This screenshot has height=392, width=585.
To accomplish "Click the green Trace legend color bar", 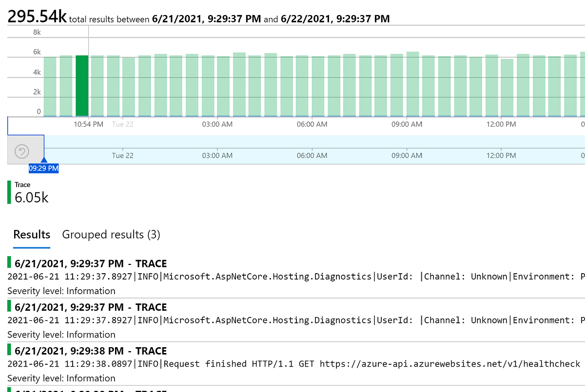I will (8, 192).
